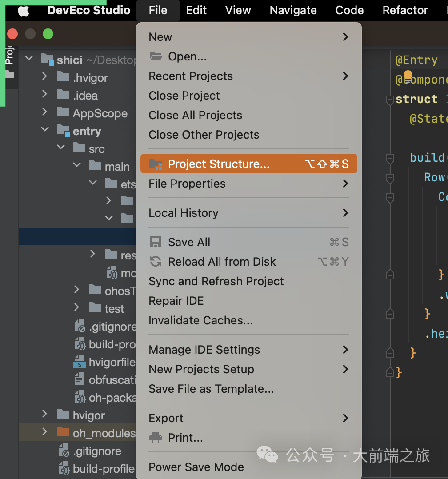Click the Save All disk icon

[x=156, y=242]
